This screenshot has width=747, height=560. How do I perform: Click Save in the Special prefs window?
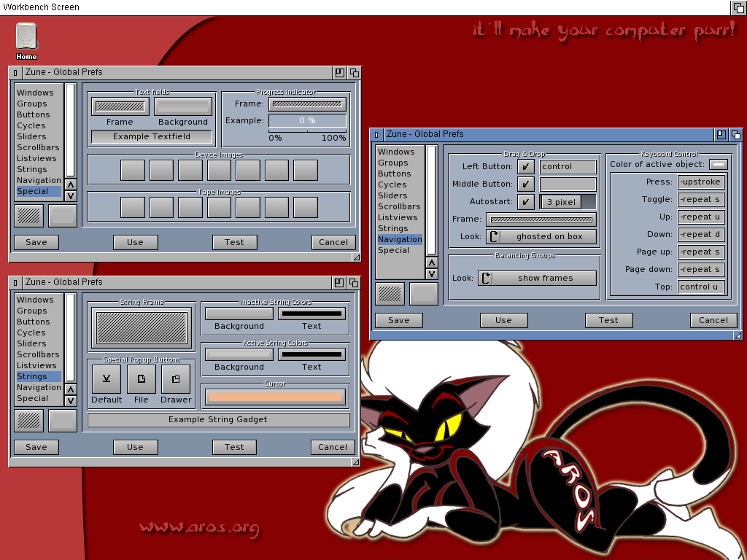click(36, 242)
